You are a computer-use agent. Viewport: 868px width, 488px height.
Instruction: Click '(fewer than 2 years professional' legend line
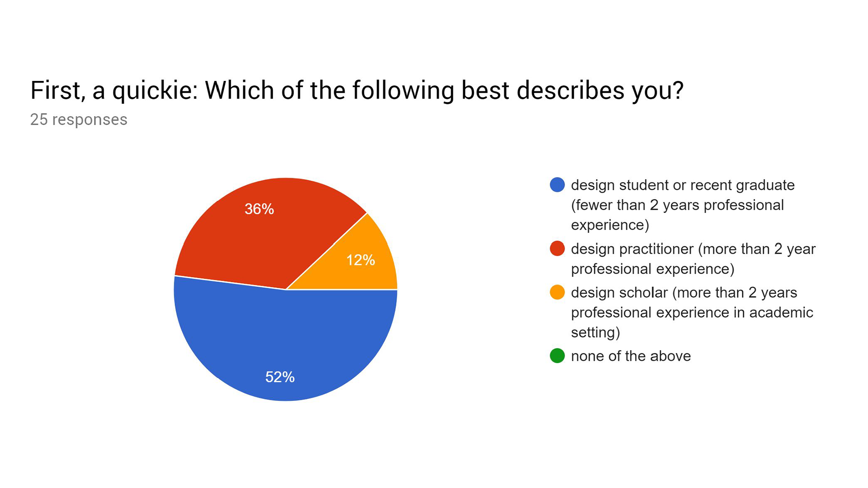[x=677, y=205]
